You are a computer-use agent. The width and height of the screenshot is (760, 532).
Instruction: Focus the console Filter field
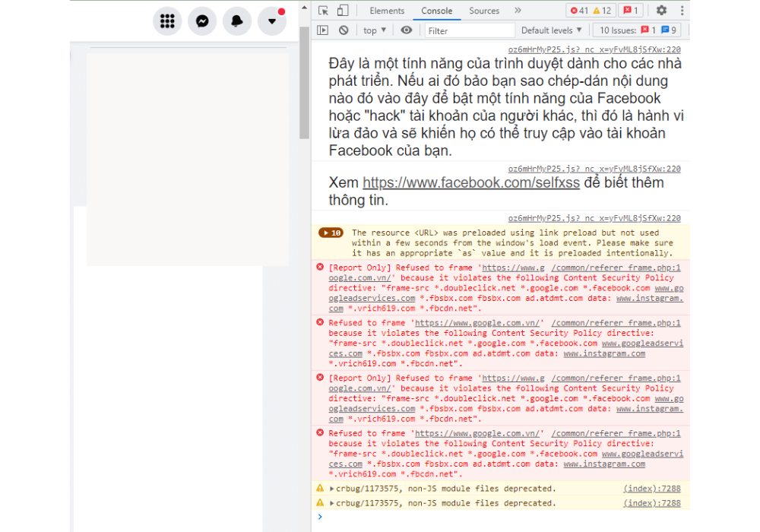[x=469, y=31]
